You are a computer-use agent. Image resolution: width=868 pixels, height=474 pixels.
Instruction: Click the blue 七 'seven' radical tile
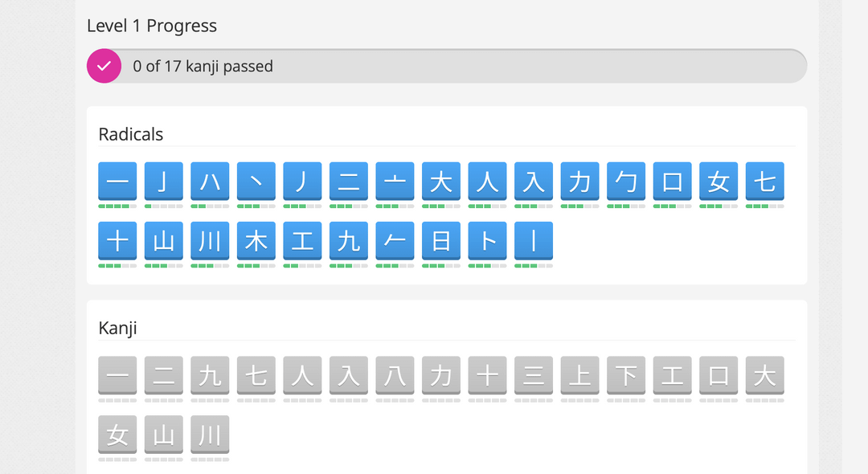coord(764,181)
